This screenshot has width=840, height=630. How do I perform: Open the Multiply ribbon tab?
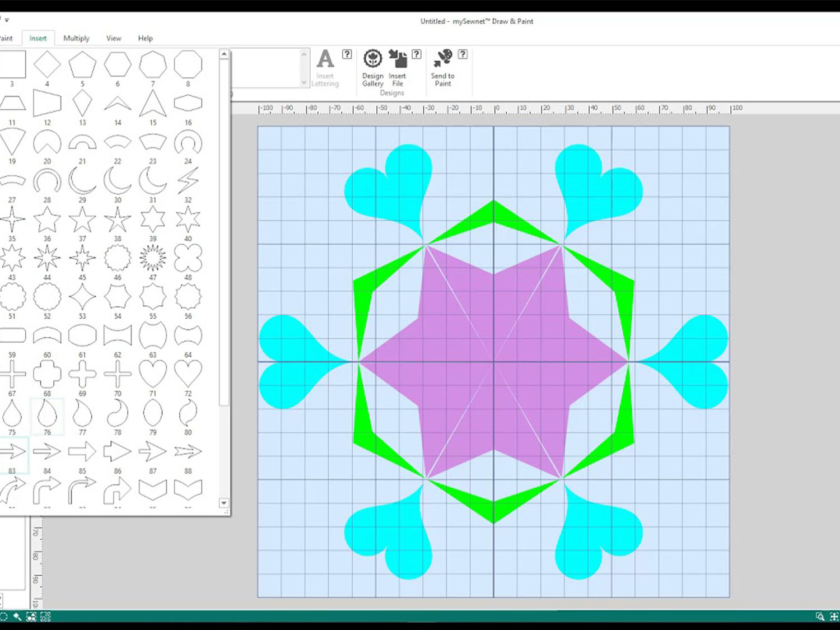coord(76,38)
